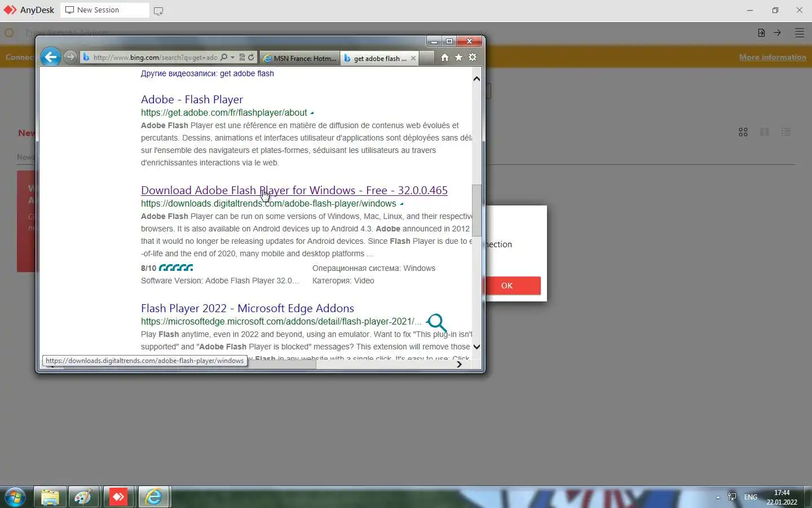Expand the arrow after get.adobe.com URL

312,113
